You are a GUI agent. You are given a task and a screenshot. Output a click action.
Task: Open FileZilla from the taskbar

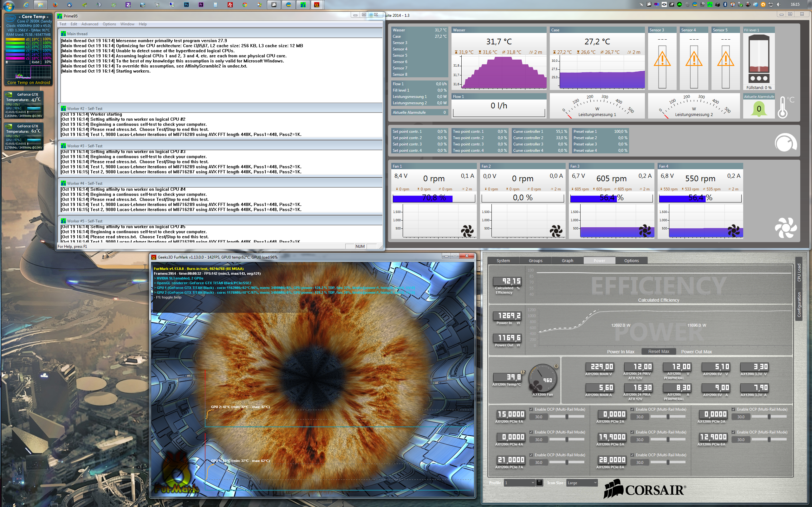point(230,5)
